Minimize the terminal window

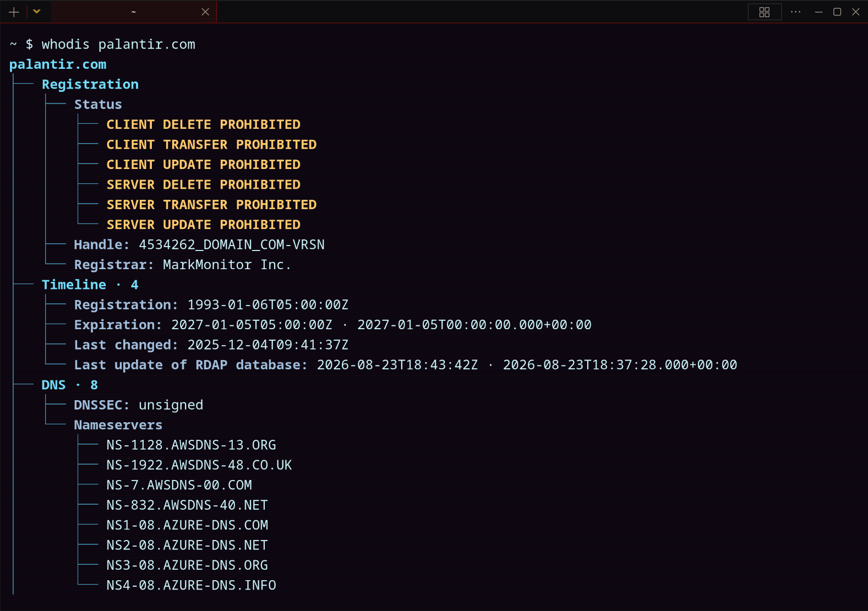click(818, 12)
